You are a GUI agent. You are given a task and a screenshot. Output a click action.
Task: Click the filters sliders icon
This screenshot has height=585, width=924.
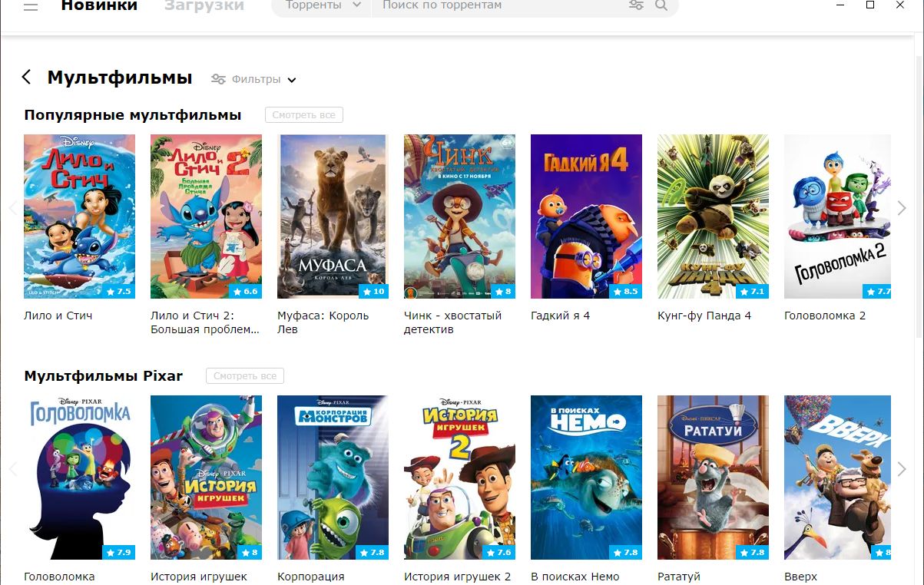pyautogui.click(x=218, y=79)
